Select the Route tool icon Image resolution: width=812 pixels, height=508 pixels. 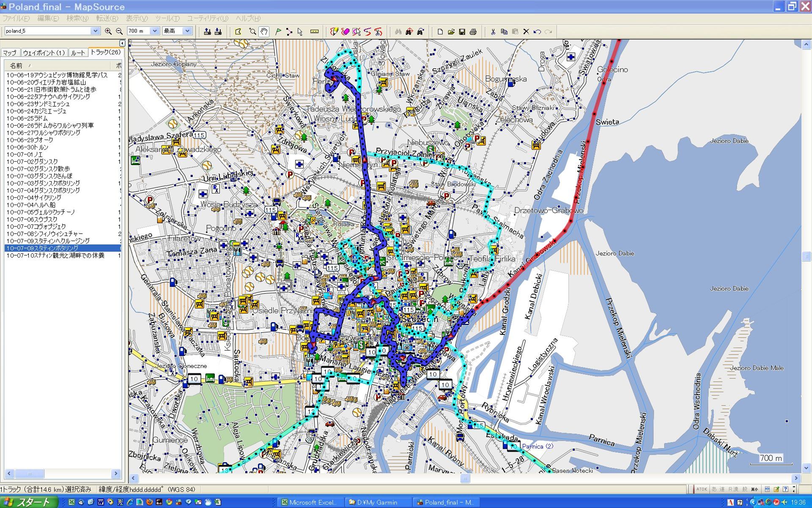(289, 31)
